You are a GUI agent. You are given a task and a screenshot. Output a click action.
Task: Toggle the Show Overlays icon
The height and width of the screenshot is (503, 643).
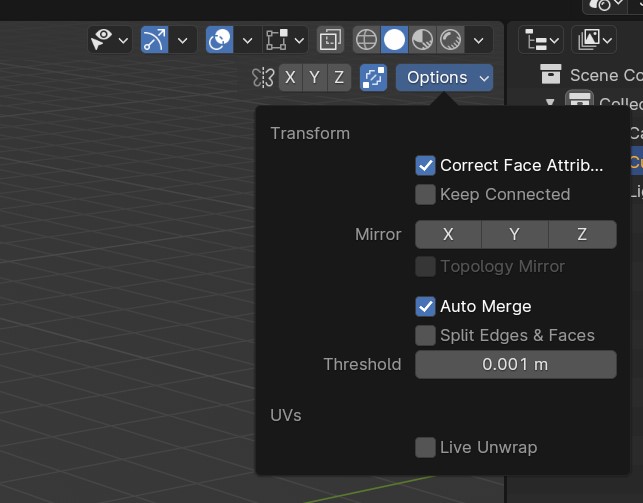tap(220, 40)
